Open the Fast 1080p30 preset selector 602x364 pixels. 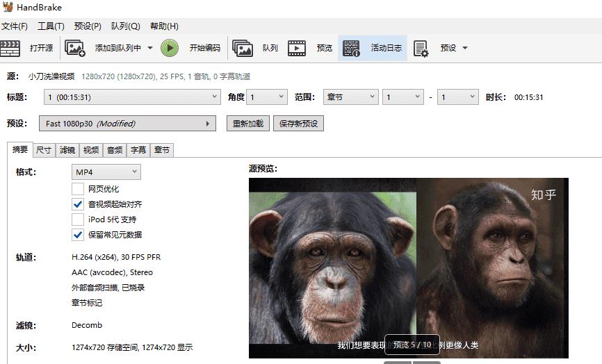(x=127, y=124)
